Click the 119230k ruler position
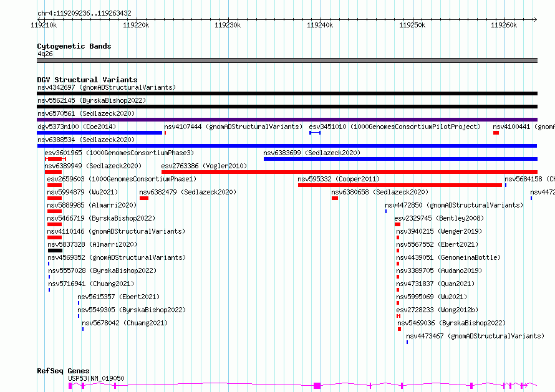 (x=228, y=25)
